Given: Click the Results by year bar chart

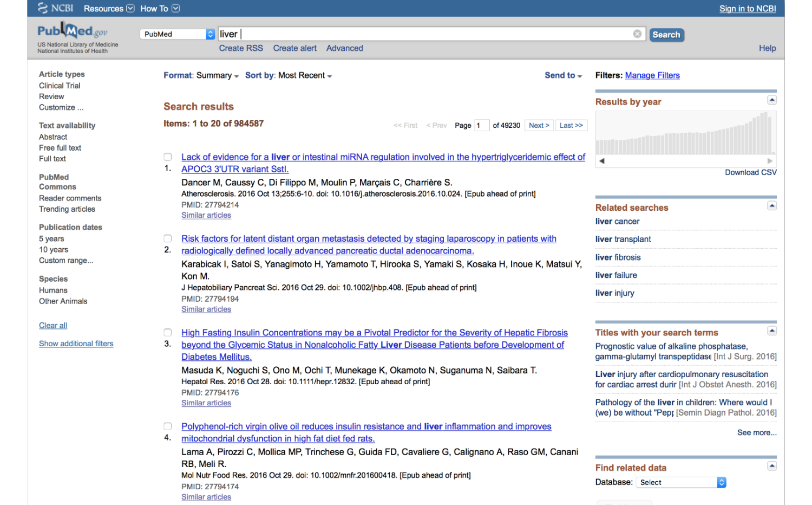Looking at the screenshot, I should coord(685,133).
